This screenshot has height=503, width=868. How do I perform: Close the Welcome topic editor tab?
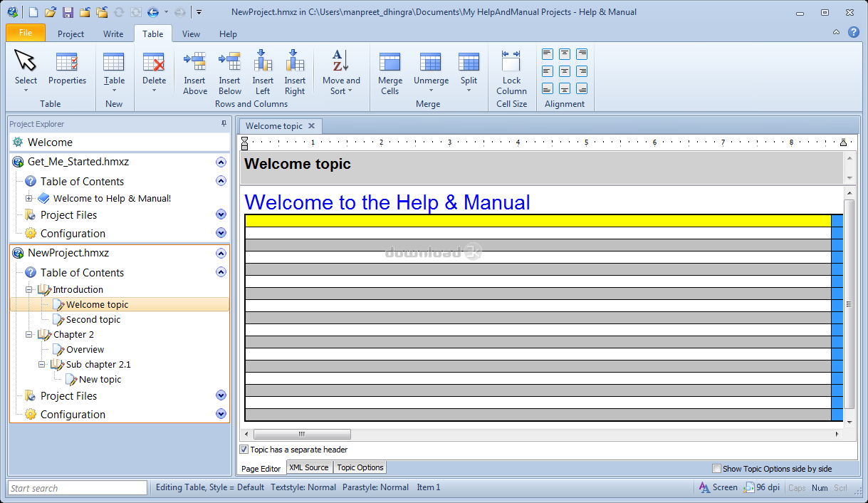click(311, 126)
